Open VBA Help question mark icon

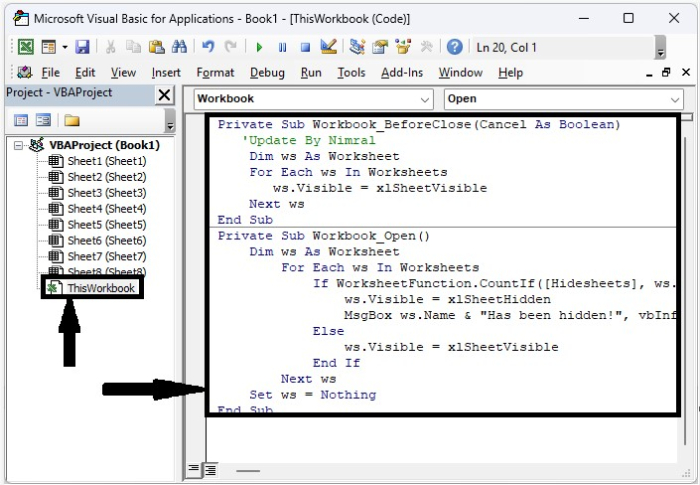[x=454, y=47]
